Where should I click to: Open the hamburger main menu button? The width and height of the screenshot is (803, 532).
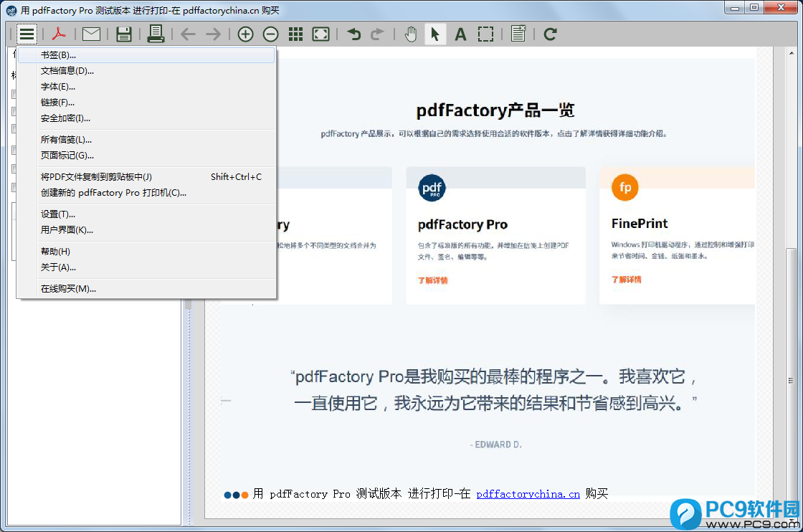click(x=27, y=34)
